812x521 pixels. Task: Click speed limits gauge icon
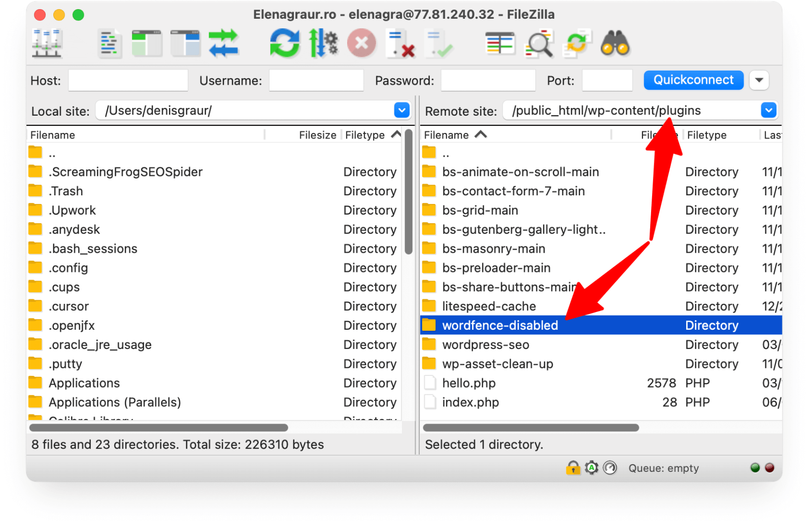click(x=610, y=467)
